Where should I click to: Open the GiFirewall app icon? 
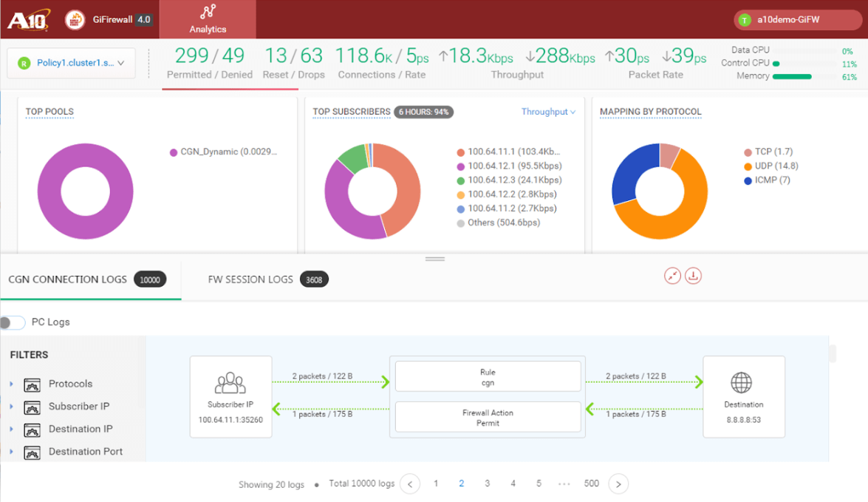pos(75,20)
